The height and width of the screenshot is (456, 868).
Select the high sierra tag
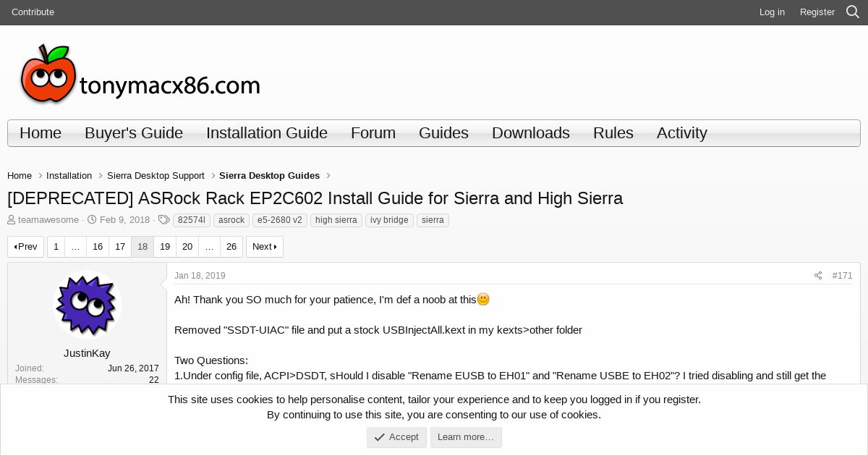[x=336, y=220]
